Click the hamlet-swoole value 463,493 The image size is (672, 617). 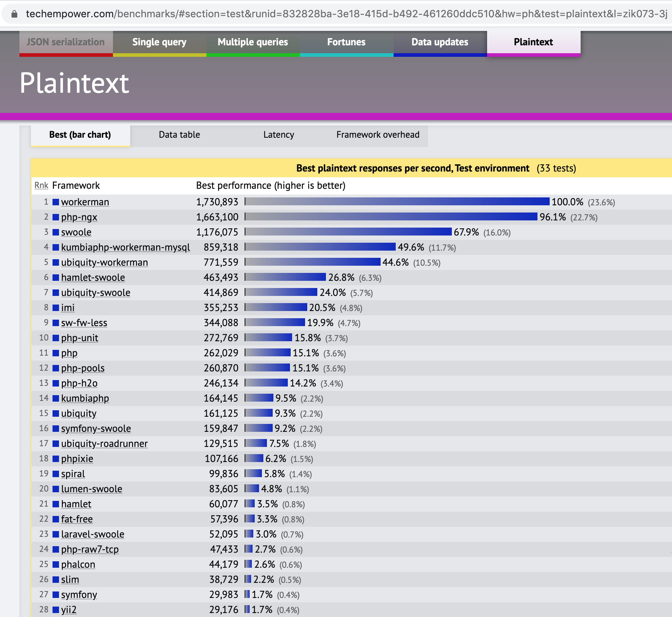pos(221,278)
